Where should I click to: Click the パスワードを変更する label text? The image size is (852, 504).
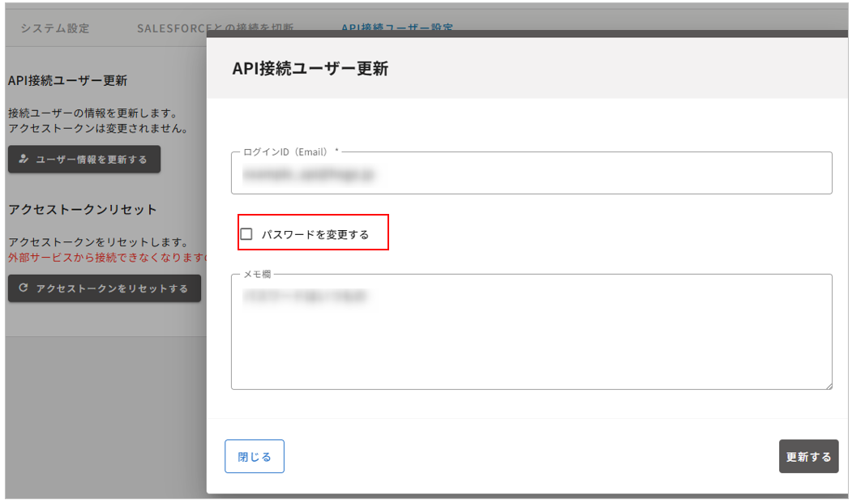click(315, 234)
